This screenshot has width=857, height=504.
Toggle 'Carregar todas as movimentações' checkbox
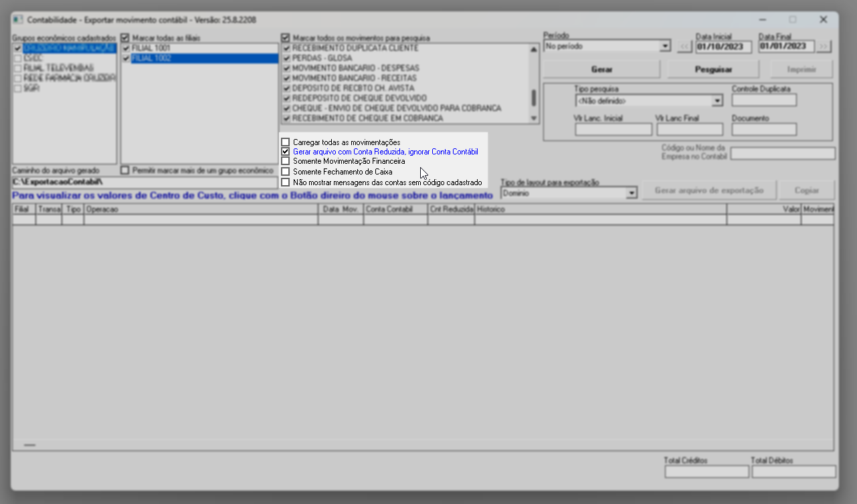pos(286,142)
